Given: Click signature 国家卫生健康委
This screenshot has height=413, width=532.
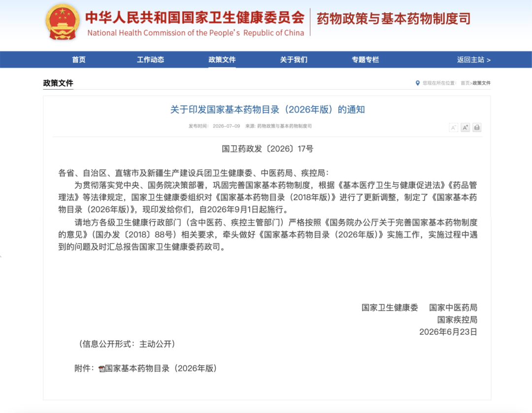Looking at the screenshot, I should pos(390,308).
